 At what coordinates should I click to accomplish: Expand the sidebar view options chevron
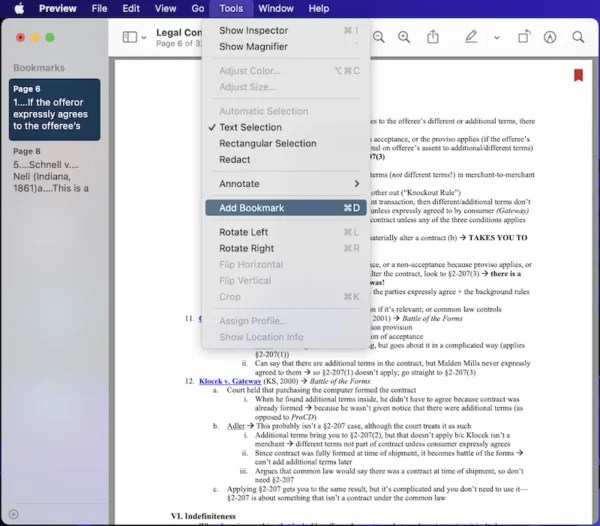(x=144, y=37)
